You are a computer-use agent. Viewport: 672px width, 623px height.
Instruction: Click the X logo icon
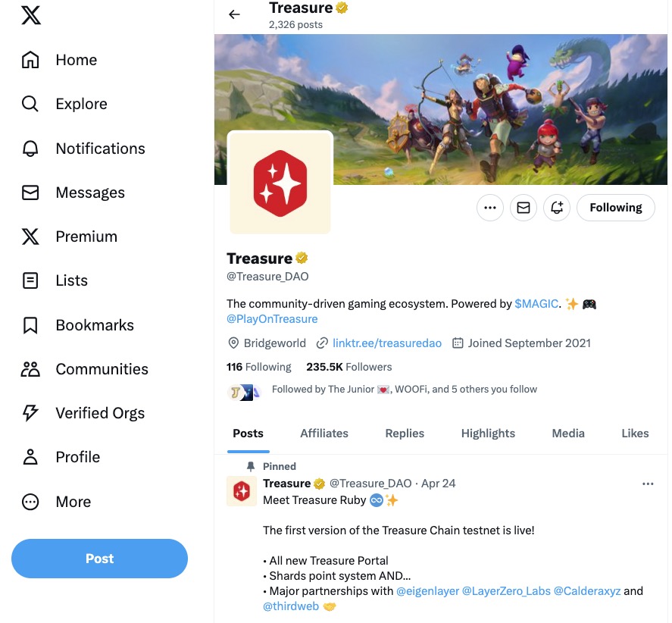coord(31,15)
